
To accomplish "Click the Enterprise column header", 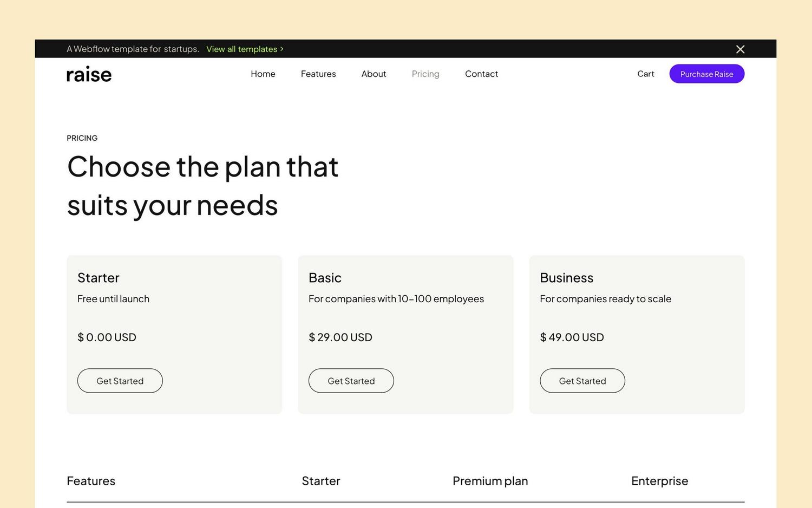I will (659, 480).
